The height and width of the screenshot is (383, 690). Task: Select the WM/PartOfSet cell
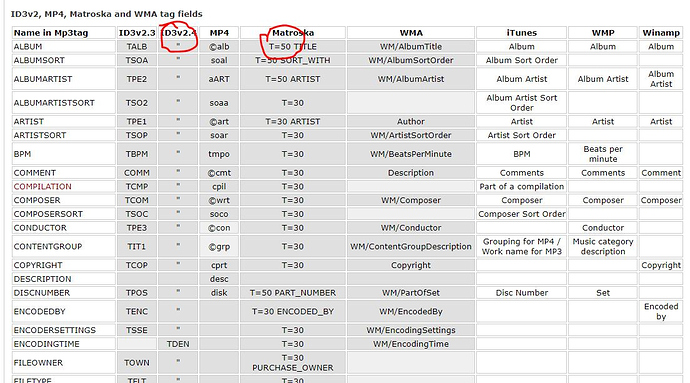pyautogui.click(x=411, y=293)
